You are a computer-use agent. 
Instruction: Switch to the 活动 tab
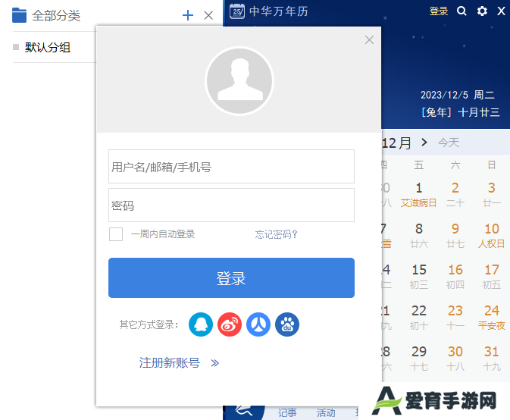click(x=326, y=412)
